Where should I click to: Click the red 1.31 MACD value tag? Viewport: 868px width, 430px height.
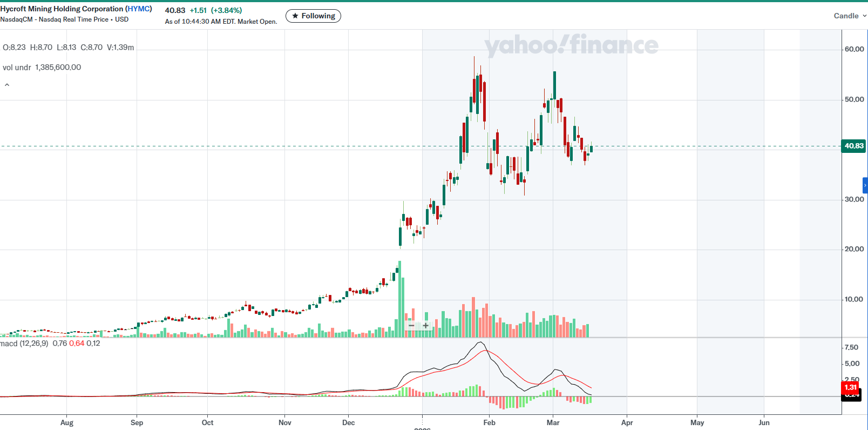850,387
